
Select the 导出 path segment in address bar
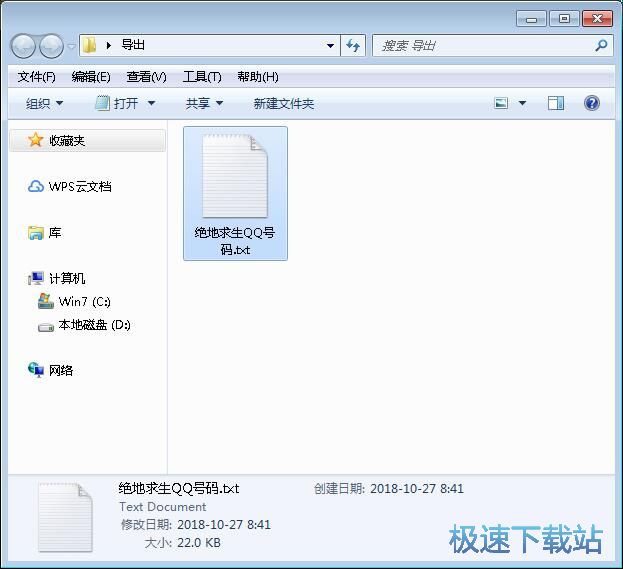[133, 45]
